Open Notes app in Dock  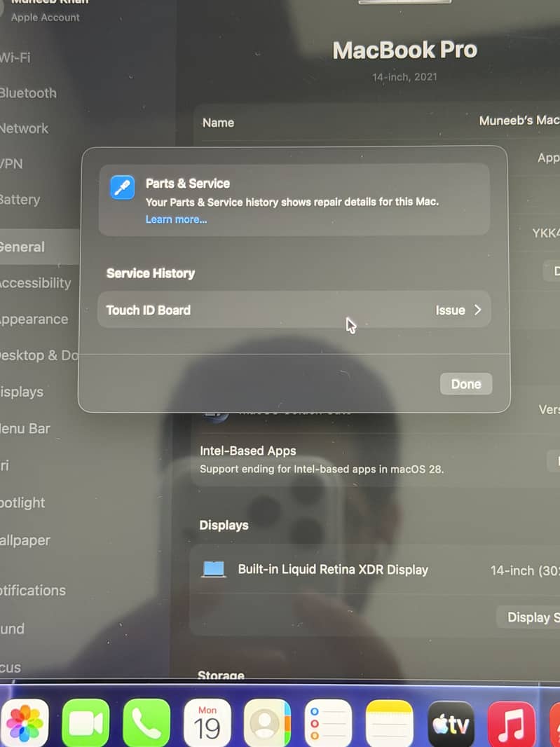[x=390, y=724]
